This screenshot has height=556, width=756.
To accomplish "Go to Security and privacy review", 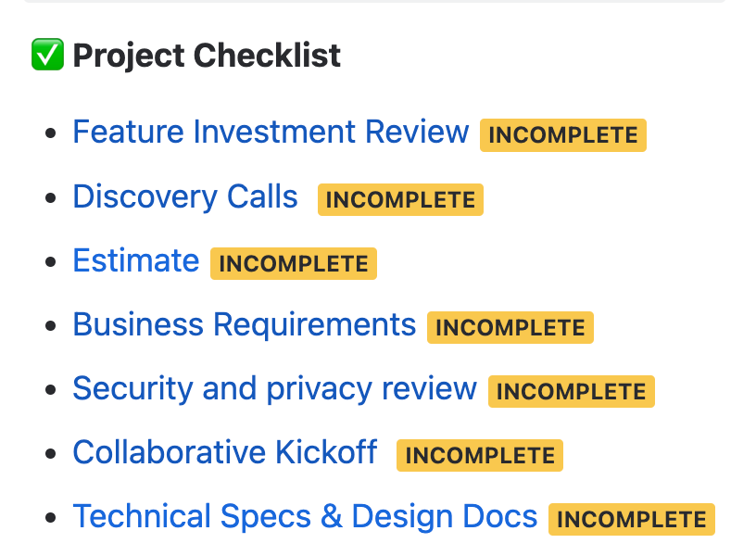I will coord(274,389).
